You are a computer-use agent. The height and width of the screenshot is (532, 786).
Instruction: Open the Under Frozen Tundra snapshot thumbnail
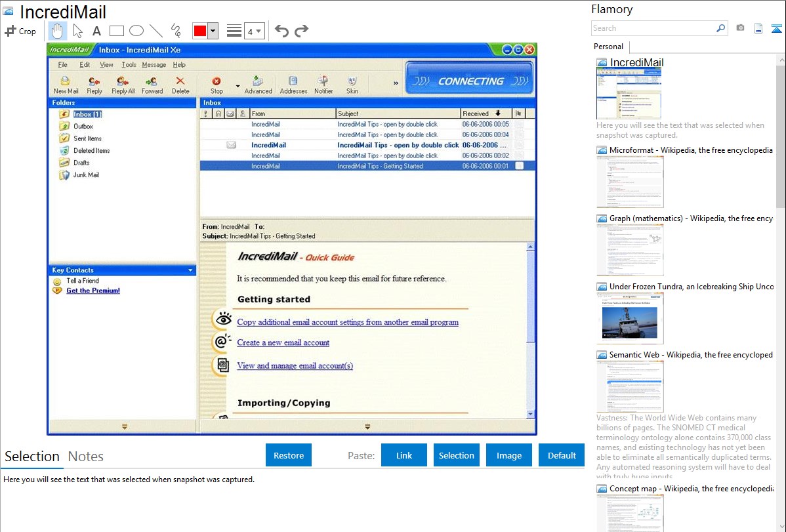point(630,319)
